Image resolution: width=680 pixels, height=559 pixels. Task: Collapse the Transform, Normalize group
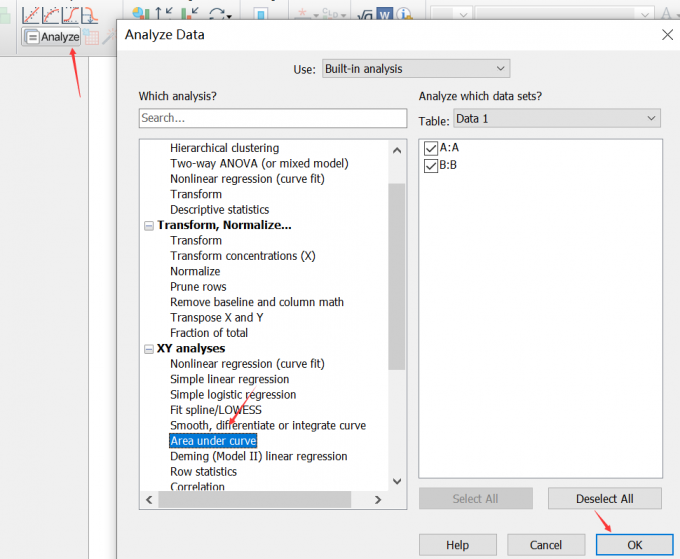(x=149, y=225)
